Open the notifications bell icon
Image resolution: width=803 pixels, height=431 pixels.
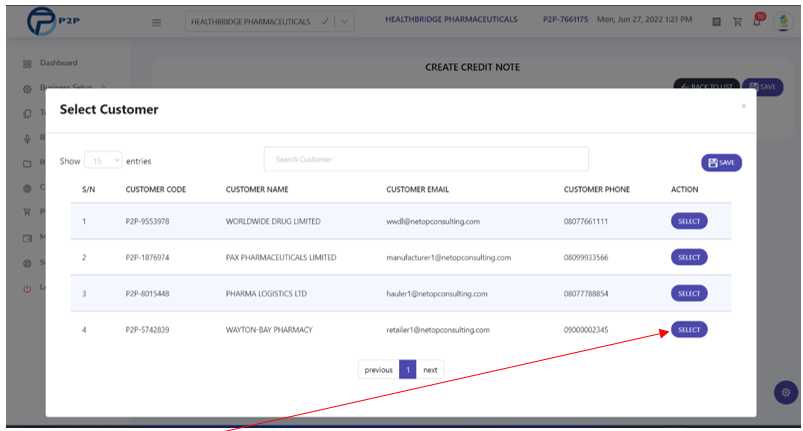click(x=757, y=21)
